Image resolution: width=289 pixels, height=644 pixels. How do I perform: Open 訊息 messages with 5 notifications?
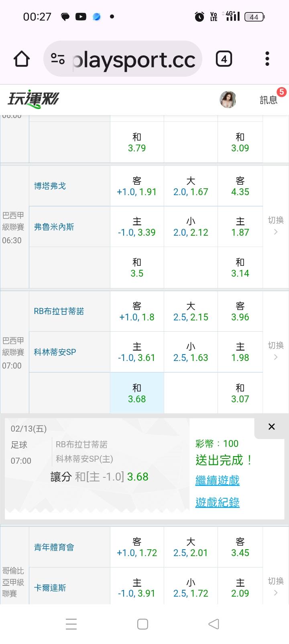click(x=269, y=100)
